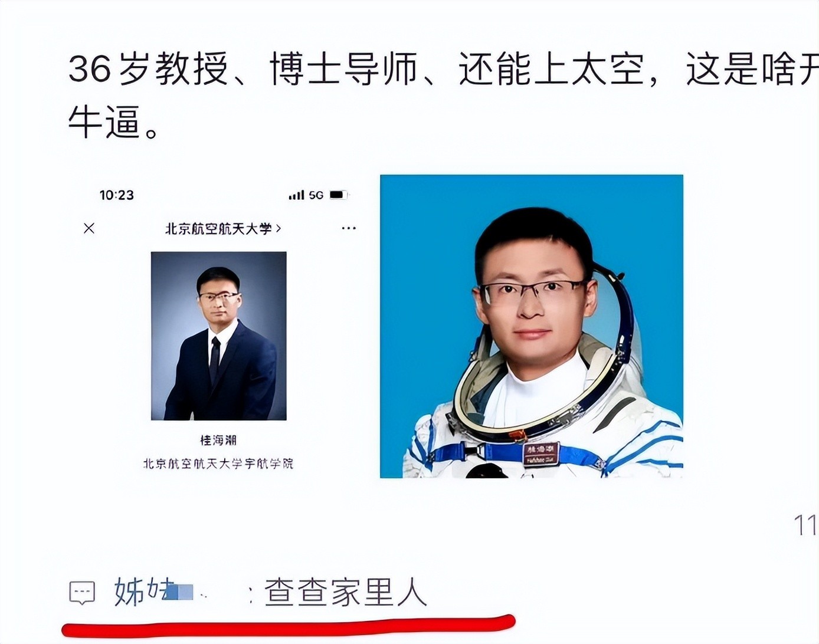Viewport: 819px width, 644px height.
Task: Open the astronaut spacesuit photo
Action: (532, 326)
